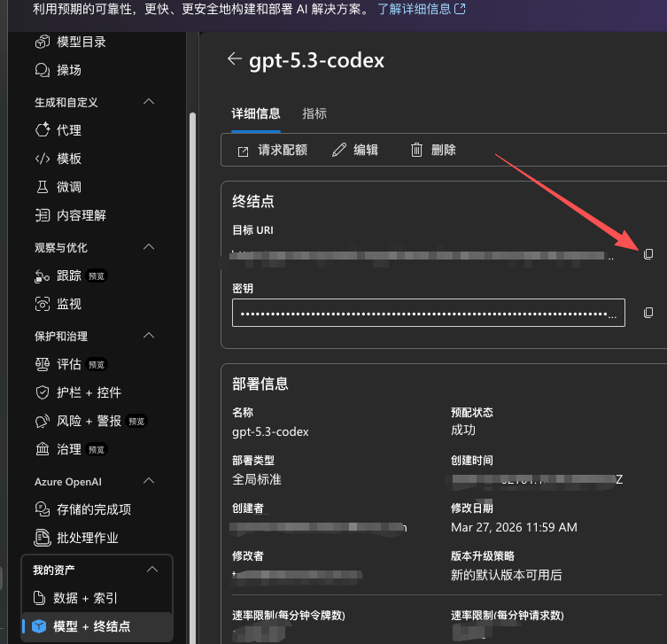Click the monitoring camera icon
Image resolution: width=667 pixels, height=644 pixels.
coord(43,304)
